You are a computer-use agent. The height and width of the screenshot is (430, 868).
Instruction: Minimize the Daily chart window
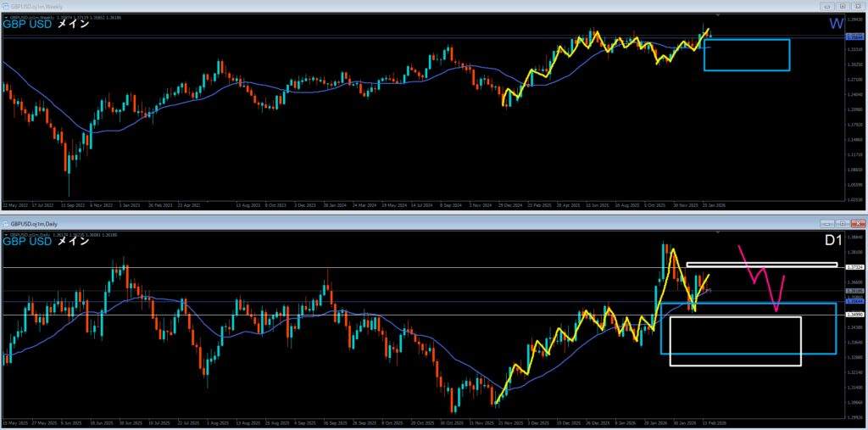[x=828, y=222]
